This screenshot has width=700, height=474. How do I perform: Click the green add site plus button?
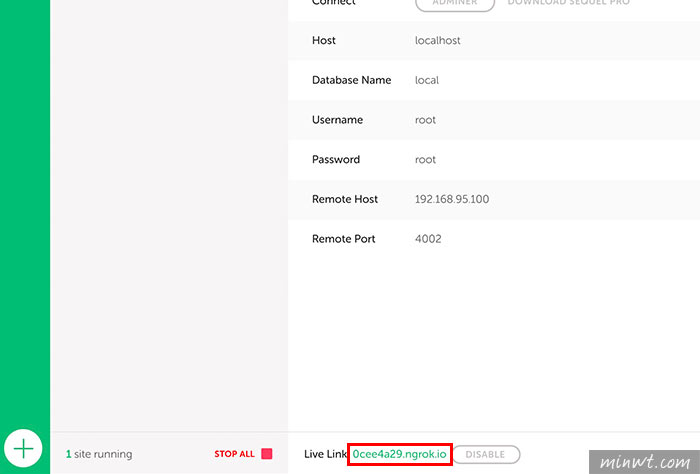(x=23, y=448)
